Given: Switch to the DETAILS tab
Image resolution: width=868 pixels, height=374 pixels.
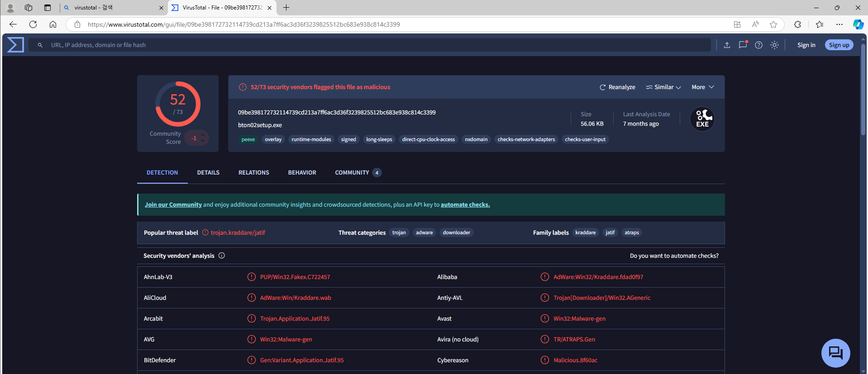Looking at the screenshot, I should click(208, 173).
